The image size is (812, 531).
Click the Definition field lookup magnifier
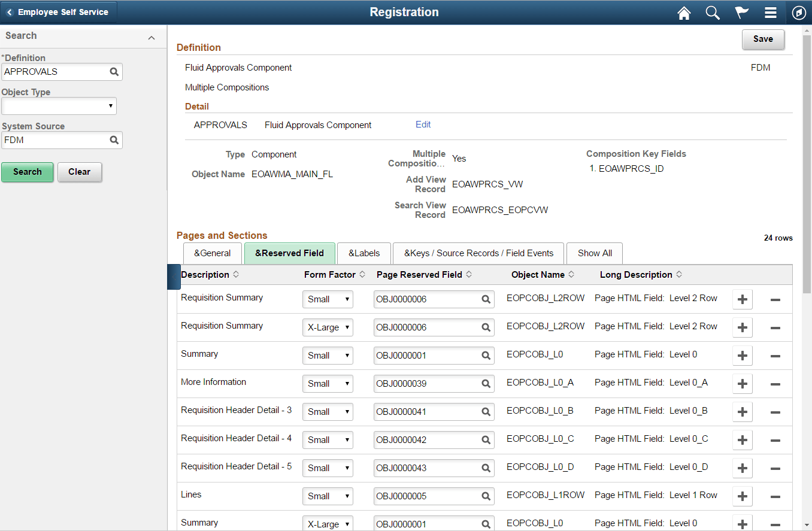114,71
